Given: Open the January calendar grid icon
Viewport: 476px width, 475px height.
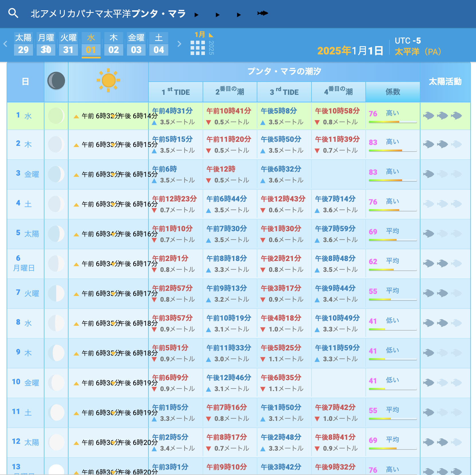Looking at the screenshot, I should pos(198,48).
